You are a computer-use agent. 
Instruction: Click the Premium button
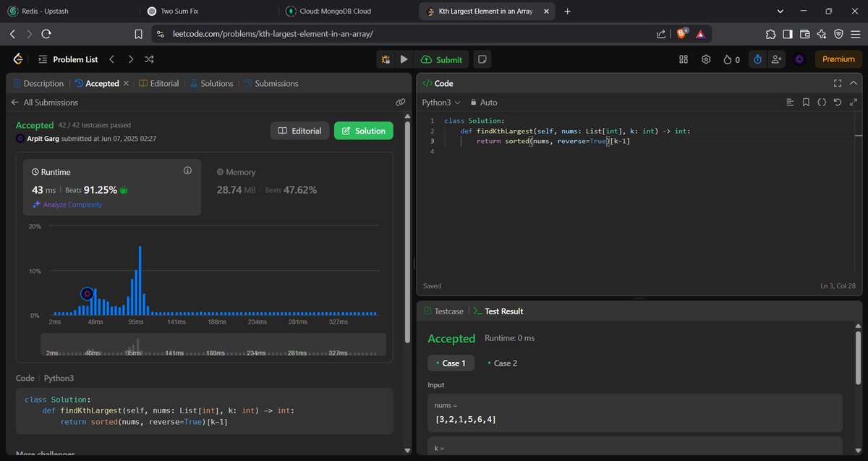click(838, 59)
